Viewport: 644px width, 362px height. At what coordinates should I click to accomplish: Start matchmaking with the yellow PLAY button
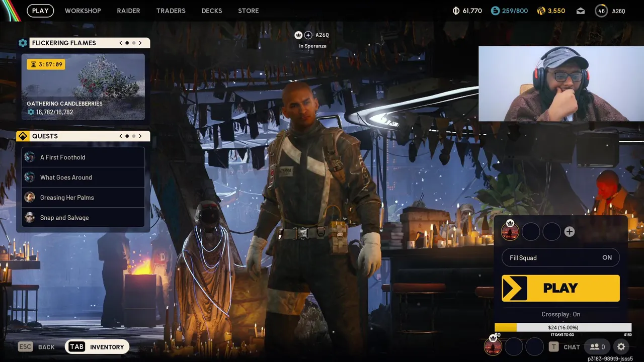560,288
